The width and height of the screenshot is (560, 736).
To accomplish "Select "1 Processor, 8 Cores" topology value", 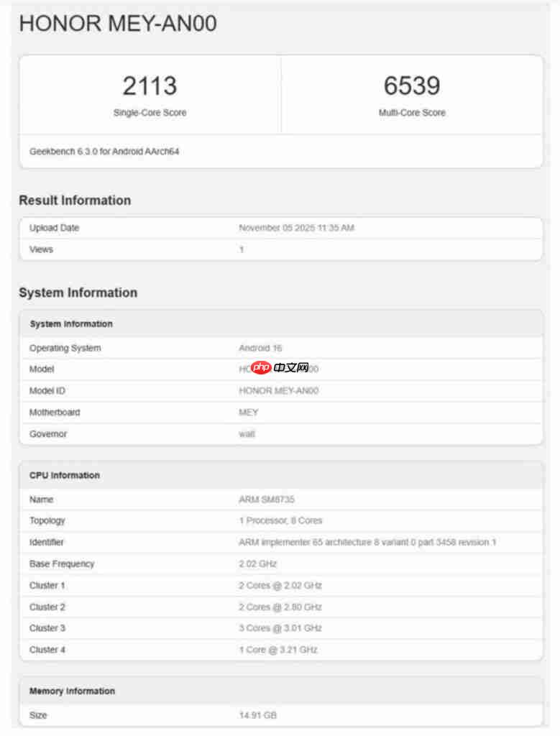I will coord(280,521).
